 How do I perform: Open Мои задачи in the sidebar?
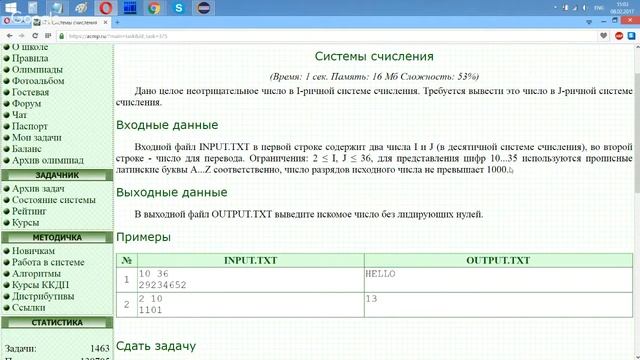click(36, 138)
